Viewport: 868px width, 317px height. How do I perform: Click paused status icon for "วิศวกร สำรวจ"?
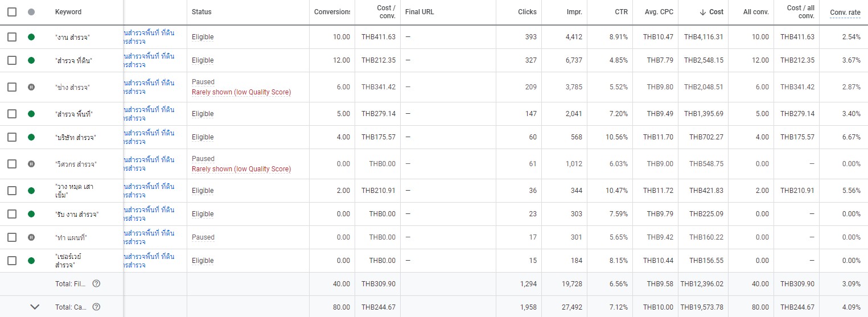[31, 164]
